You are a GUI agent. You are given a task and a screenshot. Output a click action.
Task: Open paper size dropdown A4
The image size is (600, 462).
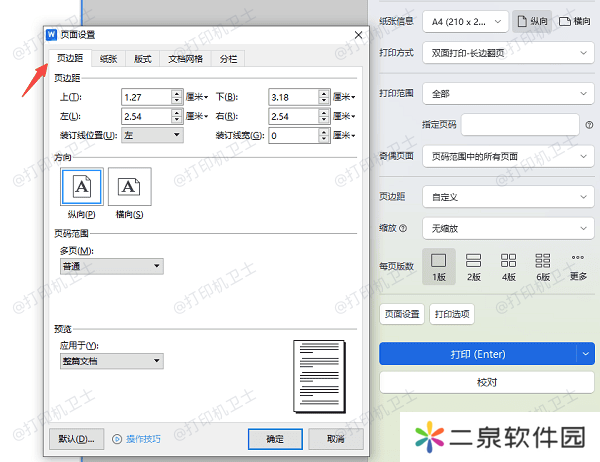465,22
